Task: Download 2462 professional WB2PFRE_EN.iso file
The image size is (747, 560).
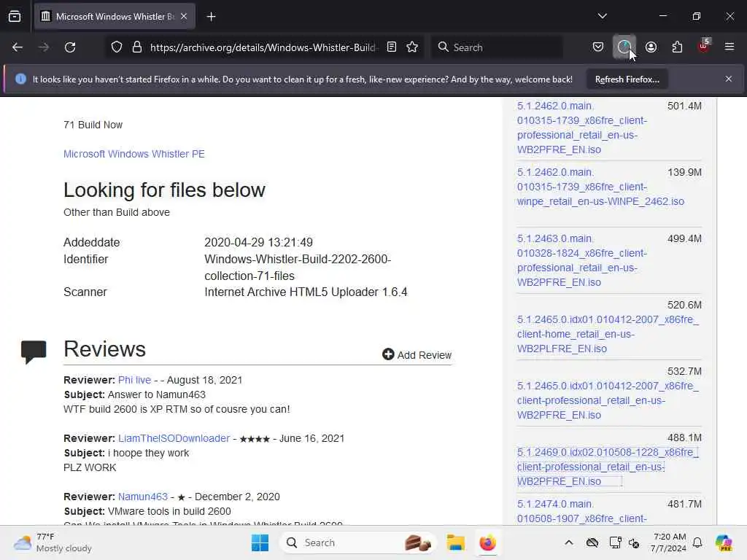Action: [582, 128]
